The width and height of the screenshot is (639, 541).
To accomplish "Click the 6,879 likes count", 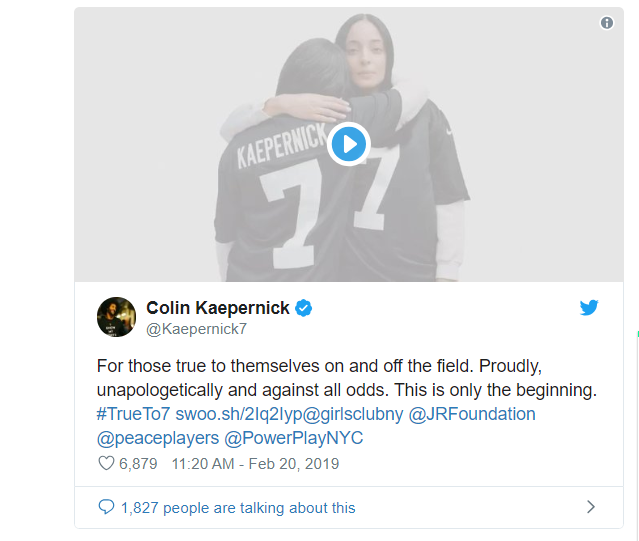I will [138, 464].
